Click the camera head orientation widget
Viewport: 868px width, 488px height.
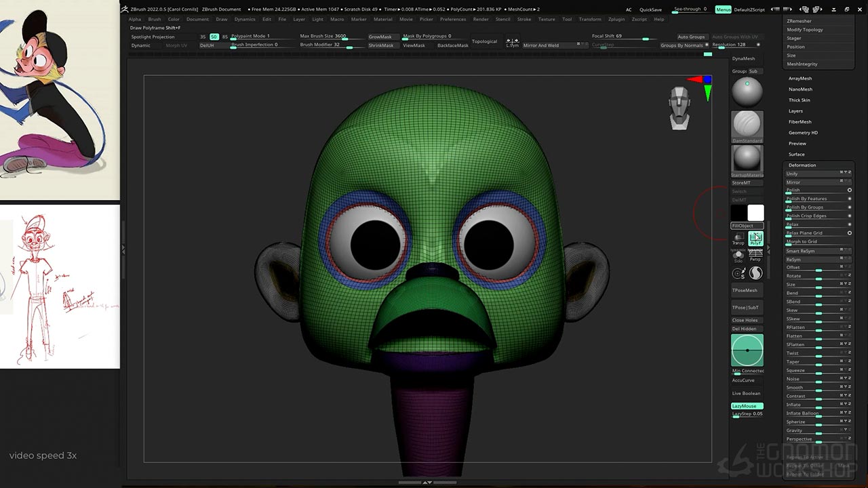pyautogui.click(x=679, y=108)
